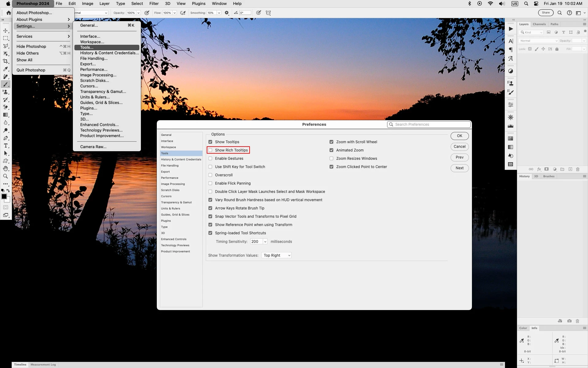This screenshot has width=588, height=368.
Task: Activate the Hand tool
Action: click(x=6, y=169)
